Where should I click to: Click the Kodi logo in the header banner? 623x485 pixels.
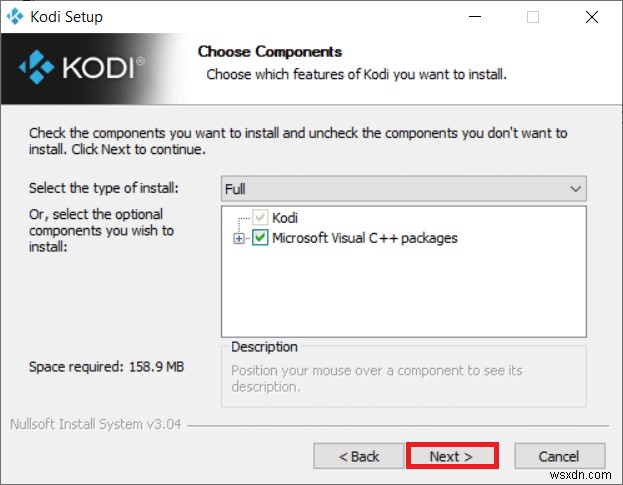[x=83, y=67]
